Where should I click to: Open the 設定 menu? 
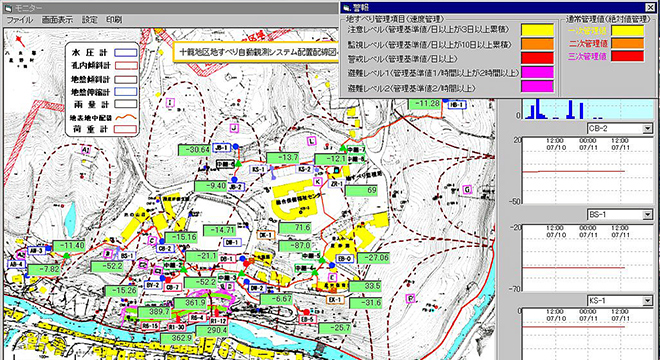click(90, 19)
